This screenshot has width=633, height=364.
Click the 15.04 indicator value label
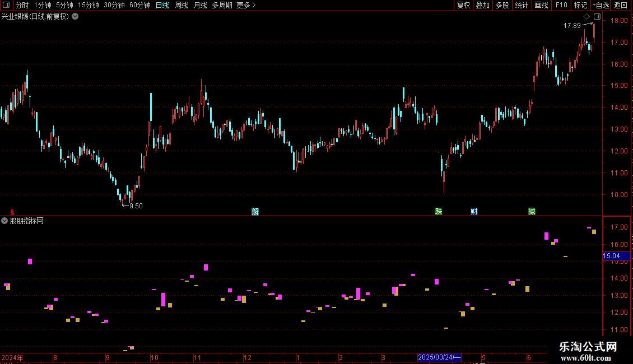[x=616, y=256]
